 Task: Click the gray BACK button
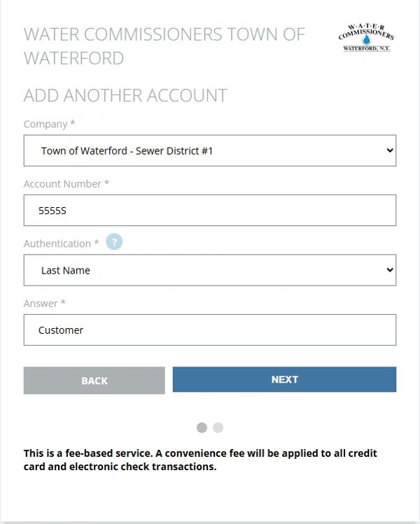pos(94,381)
